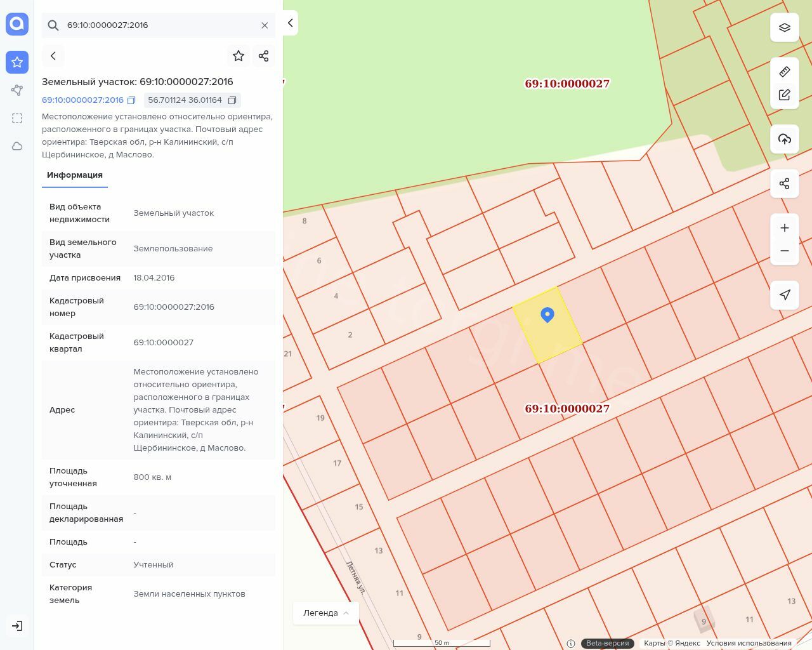
Task: Go back from parcel details
Action: tap(53, 56)
